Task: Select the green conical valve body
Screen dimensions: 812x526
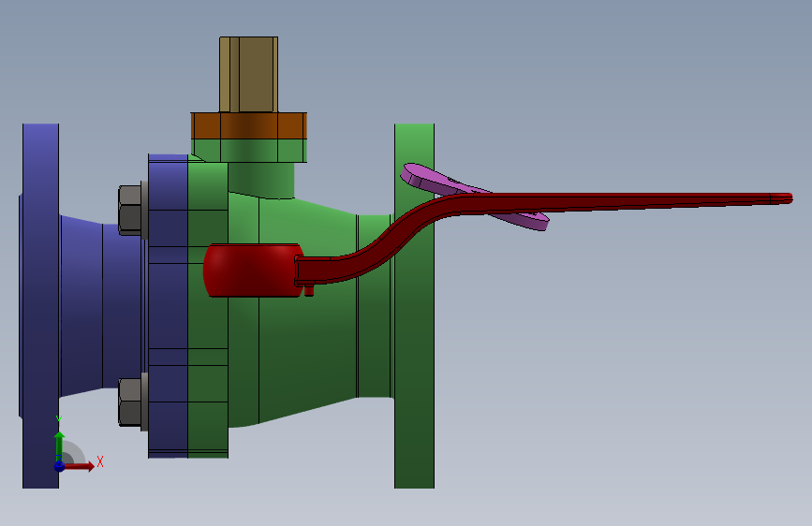Action: [305, 331]
